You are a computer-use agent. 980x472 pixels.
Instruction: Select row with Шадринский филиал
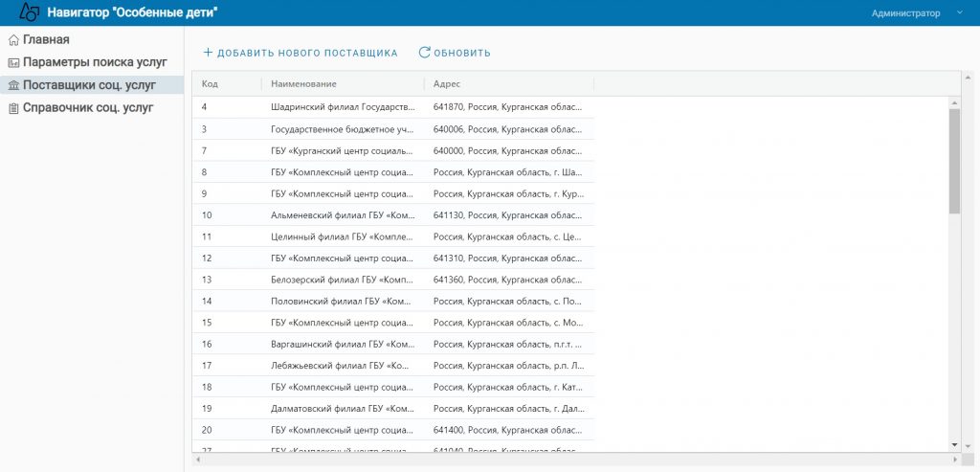coord(393,107)
